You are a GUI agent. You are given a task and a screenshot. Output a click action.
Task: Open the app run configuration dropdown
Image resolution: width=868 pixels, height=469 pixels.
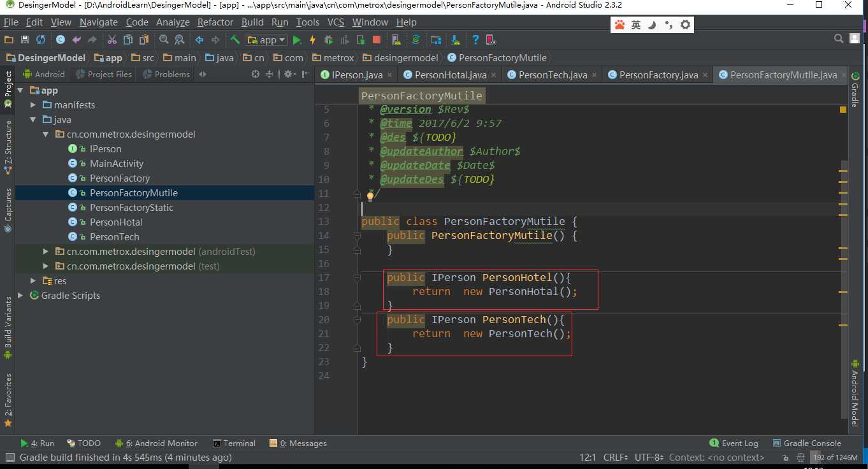pyautogui.click(x=266, y=40)
